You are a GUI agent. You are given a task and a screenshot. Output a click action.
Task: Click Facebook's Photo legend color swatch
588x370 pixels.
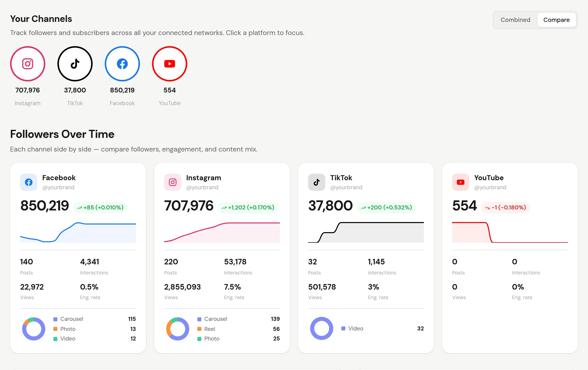pyautogui.click(x=55, y=329)
